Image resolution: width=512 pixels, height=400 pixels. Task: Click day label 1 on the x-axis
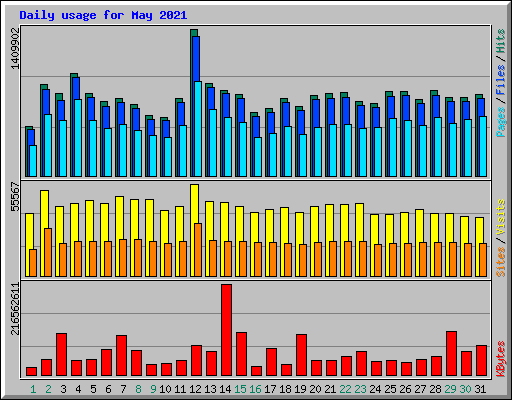33,389
